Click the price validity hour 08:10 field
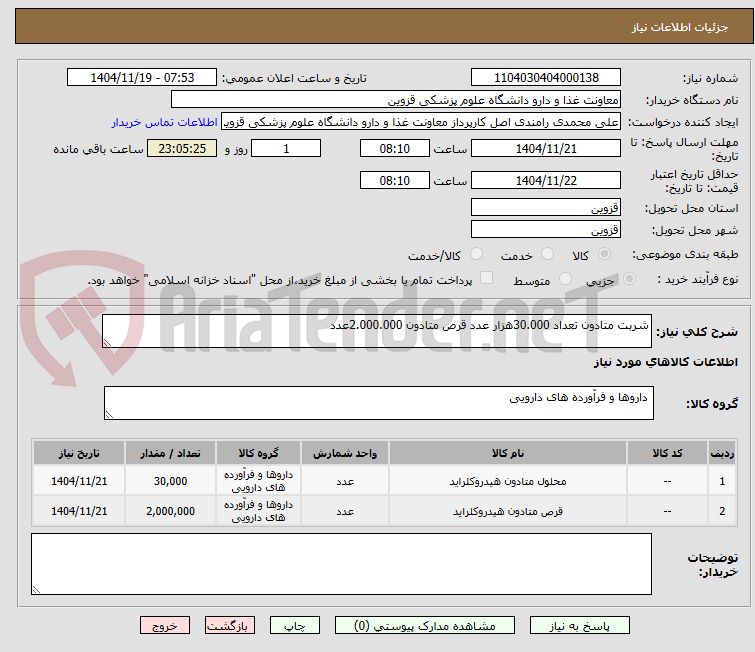 (x=395, y=180)
